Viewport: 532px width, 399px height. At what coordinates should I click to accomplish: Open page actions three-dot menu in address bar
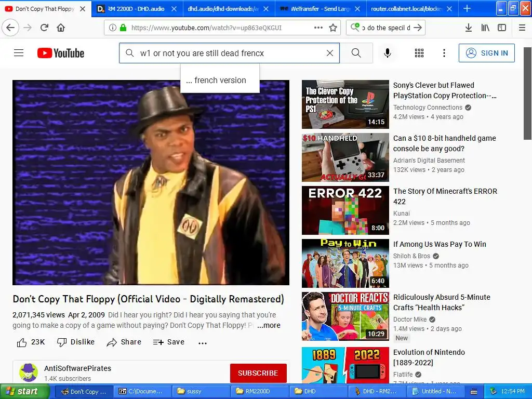[x=318, y=28]
